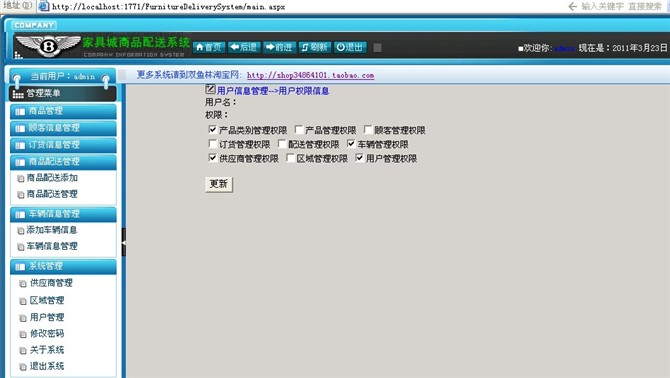Check 产品管理权限 checkbox

[x=299, y=129]
